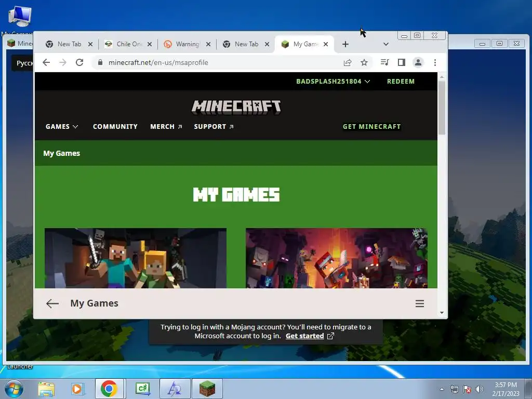Open the Windows Start button
The image size is (532, 399).
tap(14, 389)
